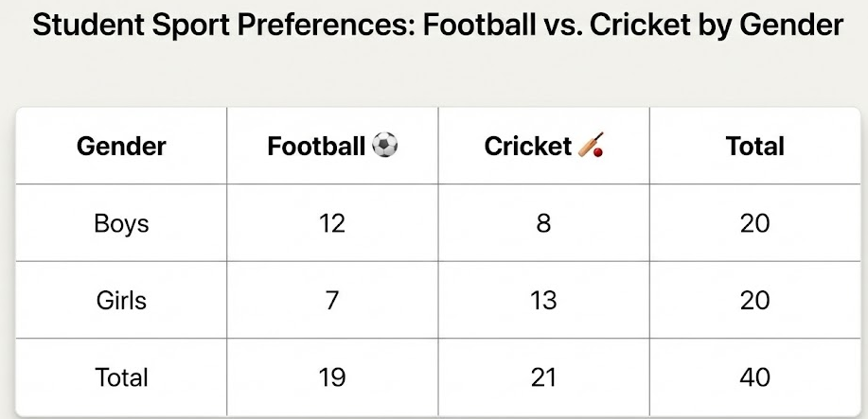Screen dimensions: 868x419
Task: Click Girls football value 7
Action: (x=332, y=300)
